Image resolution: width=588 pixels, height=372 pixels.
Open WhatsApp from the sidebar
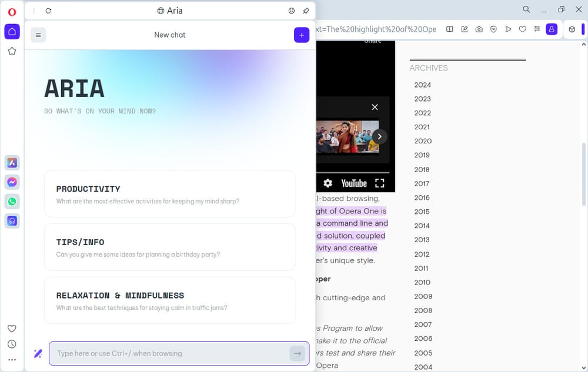click(12, 202)
